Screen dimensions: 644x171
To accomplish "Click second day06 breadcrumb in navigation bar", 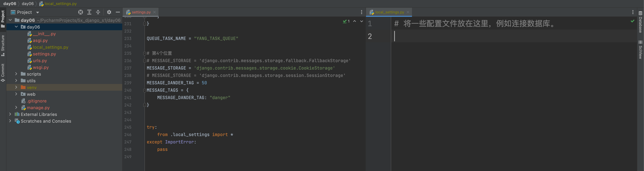I will click(x=28, y=4).
